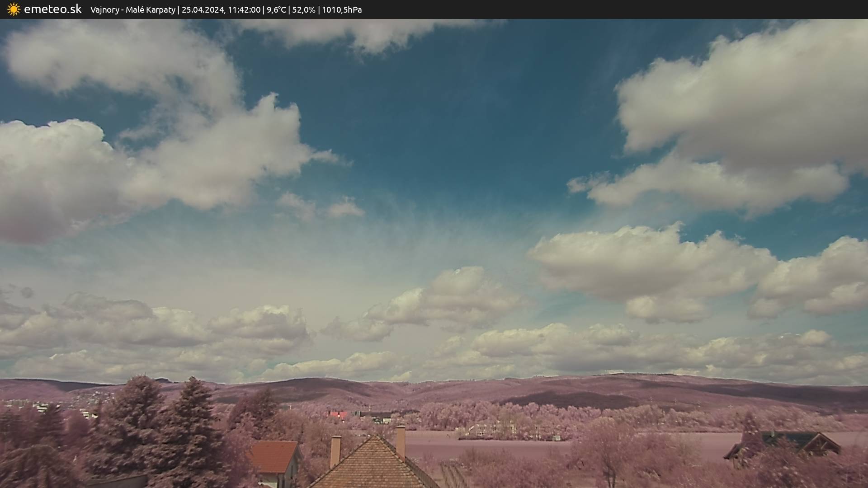
Task: Click the 11:42:00 timestamp
Action: 244,10
